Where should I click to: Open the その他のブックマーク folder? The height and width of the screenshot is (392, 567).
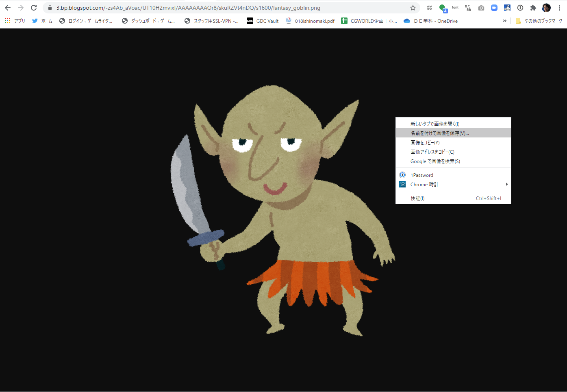coord(539,21)
